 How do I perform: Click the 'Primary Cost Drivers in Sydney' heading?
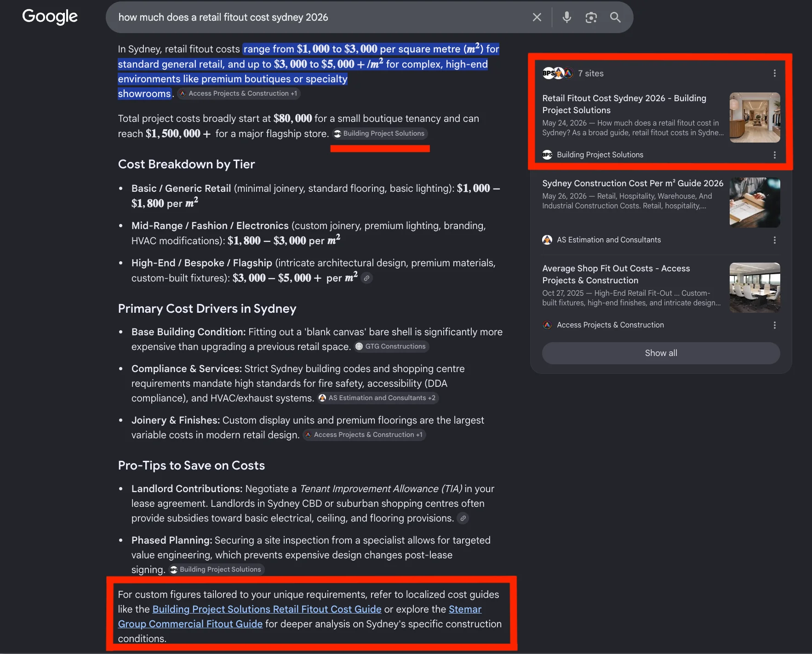[x=207, y=309]
